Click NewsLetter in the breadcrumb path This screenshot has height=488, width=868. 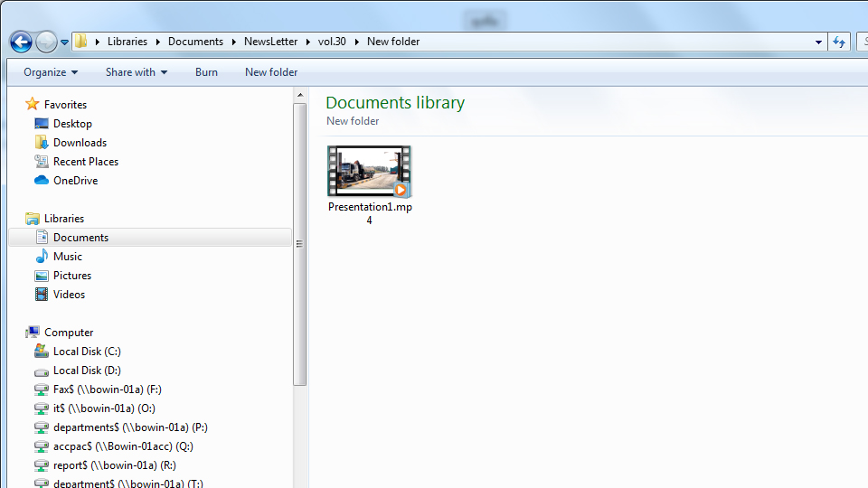tap(271, 42)
